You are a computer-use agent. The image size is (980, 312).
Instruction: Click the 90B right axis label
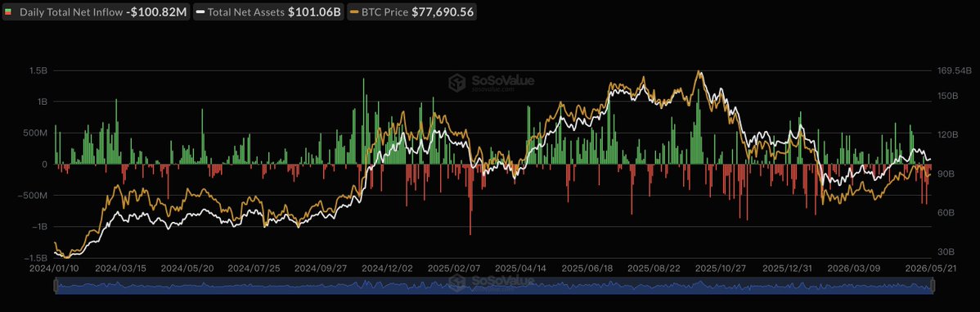point(946,174)
